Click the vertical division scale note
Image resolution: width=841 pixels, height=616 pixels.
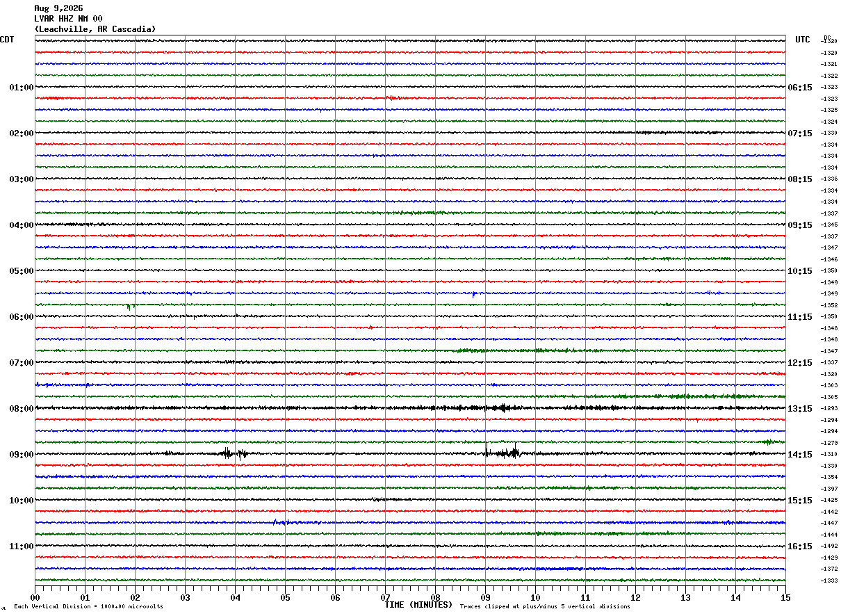(88, 606)
